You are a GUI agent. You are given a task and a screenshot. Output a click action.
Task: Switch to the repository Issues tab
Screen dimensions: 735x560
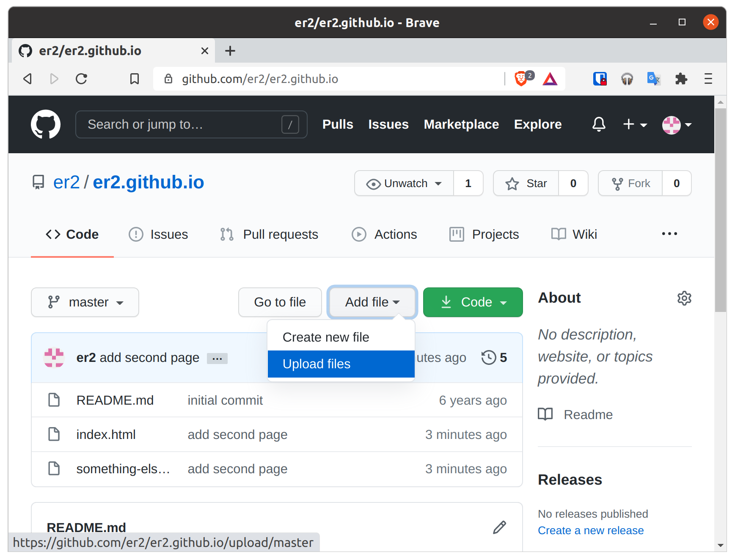click(158, 234)
